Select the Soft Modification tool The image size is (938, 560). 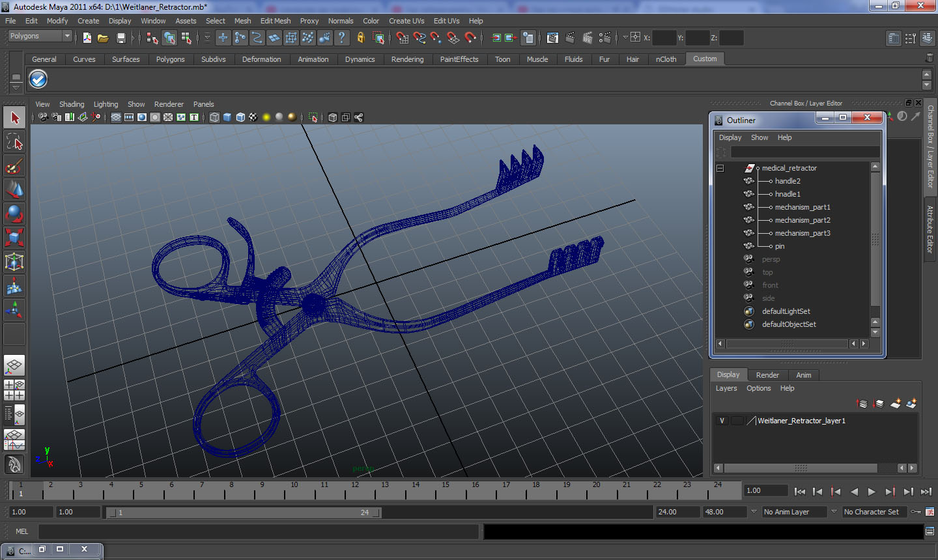point(14,286)
